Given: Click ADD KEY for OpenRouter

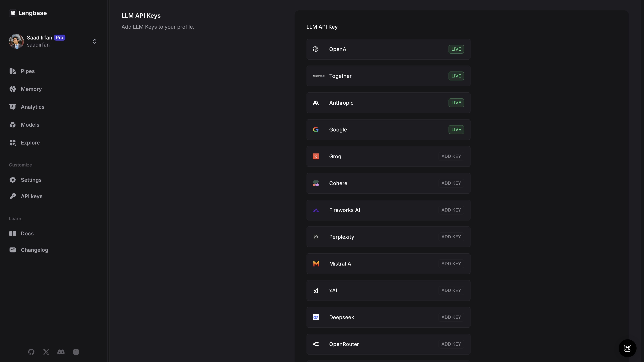Looking at the screenshot, I should [x=451, y=344].
